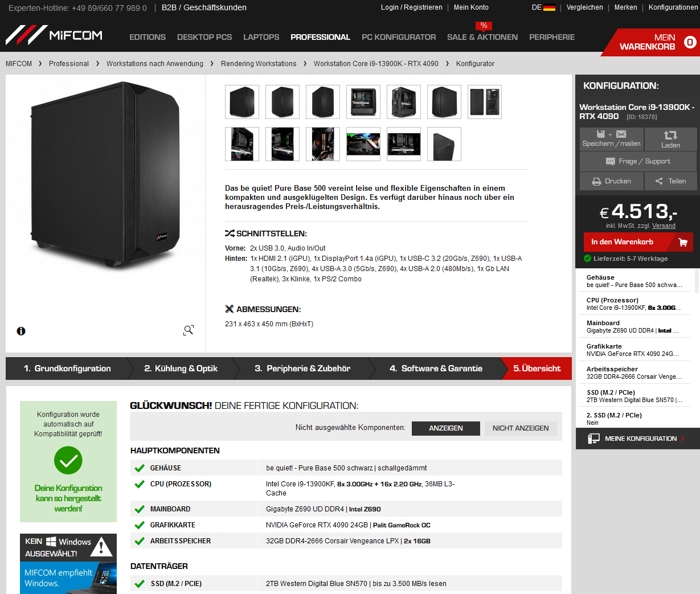
Task: Click the large green compatibility checkmark
Action: [68, 460]
